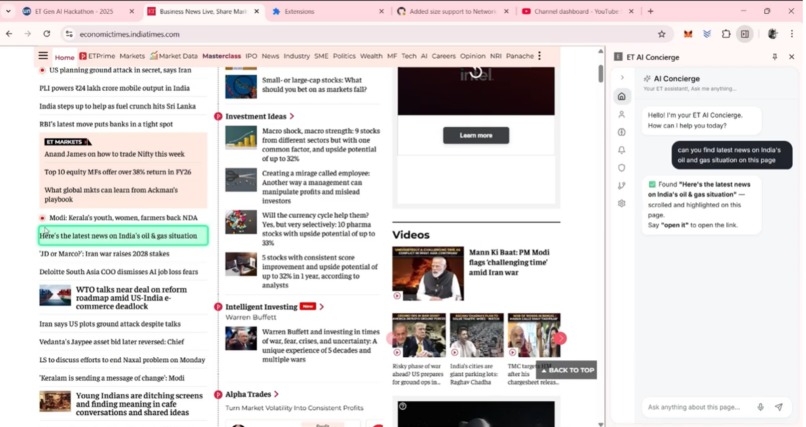
Task: Open the Markets nav item
Action: click(132, 56)
